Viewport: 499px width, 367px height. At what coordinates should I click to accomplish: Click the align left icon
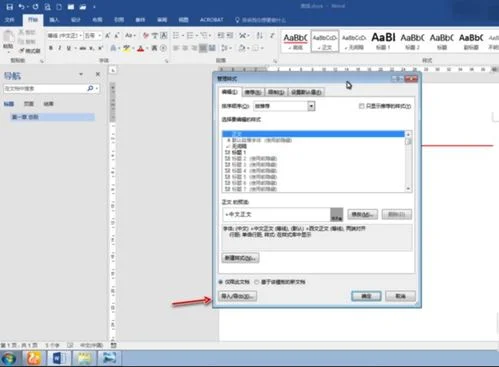176,48
